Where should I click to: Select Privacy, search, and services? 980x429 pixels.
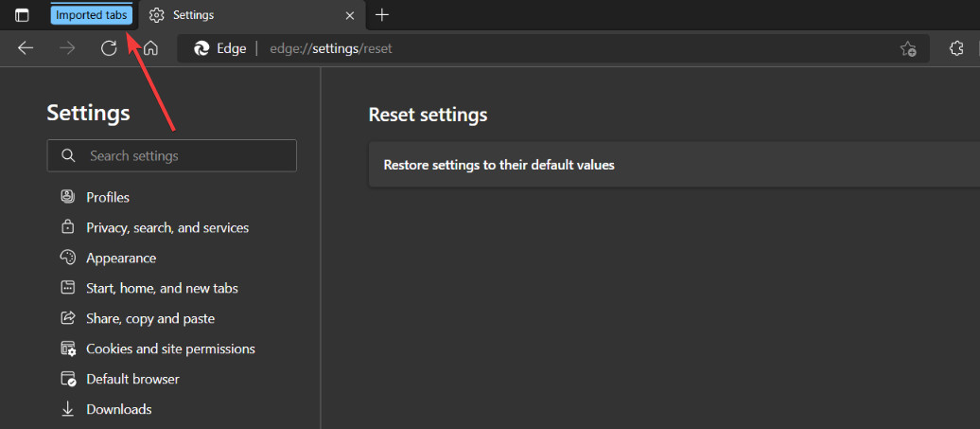tap(167, 227)
